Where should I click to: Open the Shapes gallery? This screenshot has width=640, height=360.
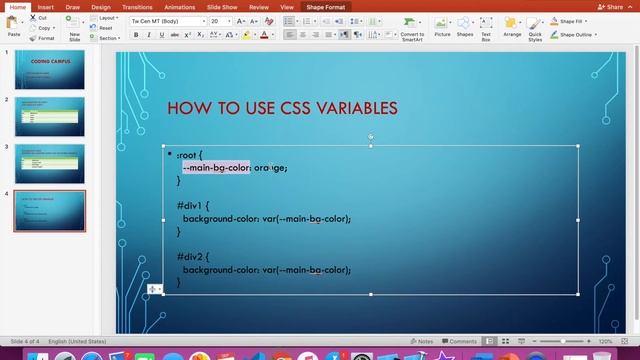click(x=464, y=27)
